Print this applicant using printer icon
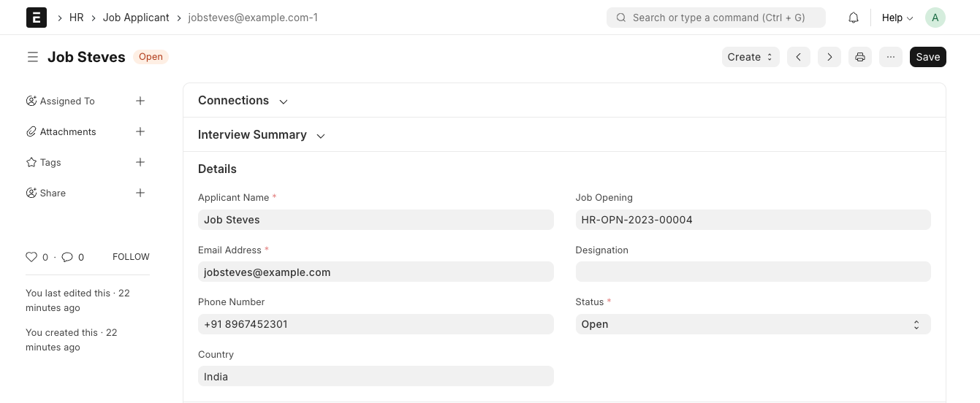This screenshot has width=980, height=403. [859, 57]
